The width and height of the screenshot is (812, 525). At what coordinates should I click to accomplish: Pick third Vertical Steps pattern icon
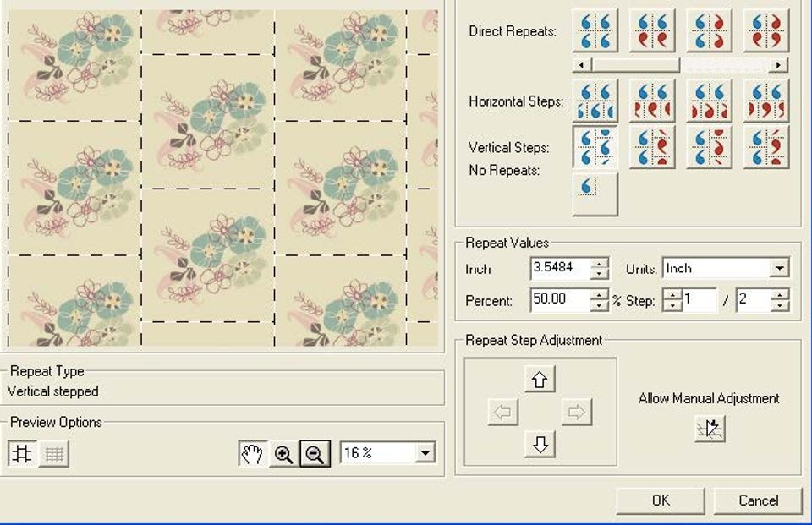point(709,146)
